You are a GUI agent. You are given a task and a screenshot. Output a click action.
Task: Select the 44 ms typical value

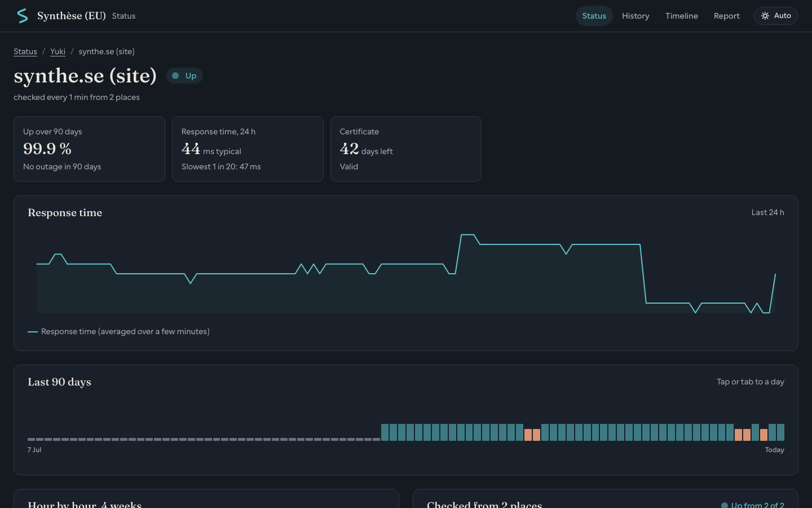(211, 149)
